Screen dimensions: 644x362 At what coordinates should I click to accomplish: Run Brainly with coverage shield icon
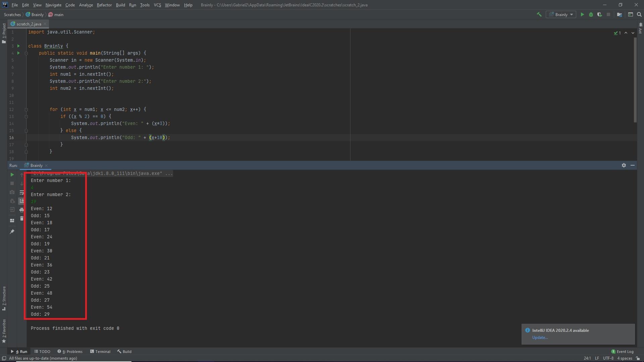pos(600,14)
